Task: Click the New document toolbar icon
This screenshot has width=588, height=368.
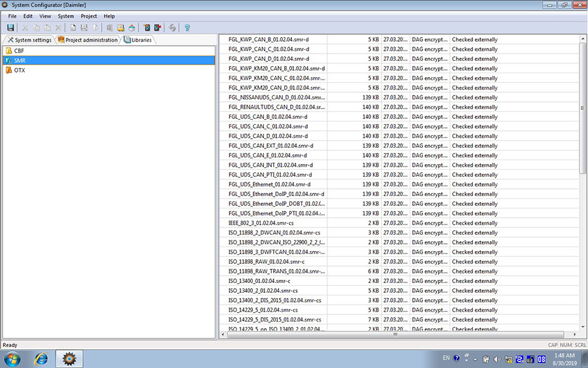Action: tap(73, 28)
